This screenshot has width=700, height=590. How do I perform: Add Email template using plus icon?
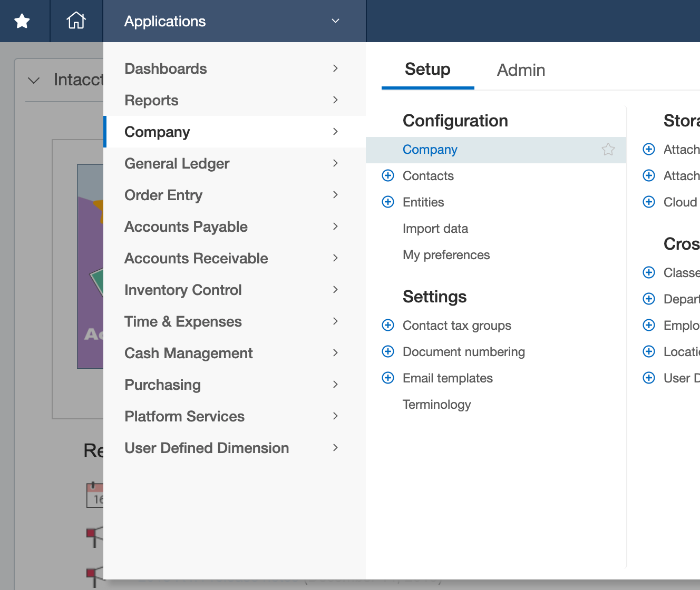pos(388,378)
